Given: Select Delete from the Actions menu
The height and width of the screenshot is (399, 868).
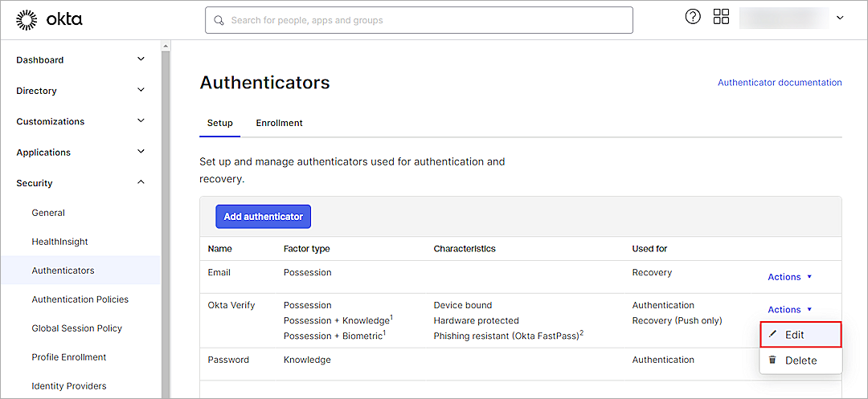Looking at the screenshot, I should click(x=800, y=360).
